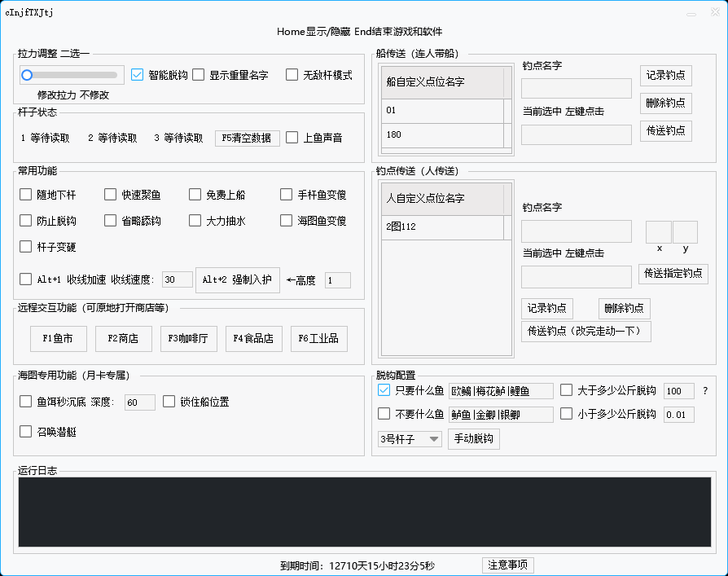查看注意事项
Viewport: 728px width, 576px height.
click(x=507, y=565)
